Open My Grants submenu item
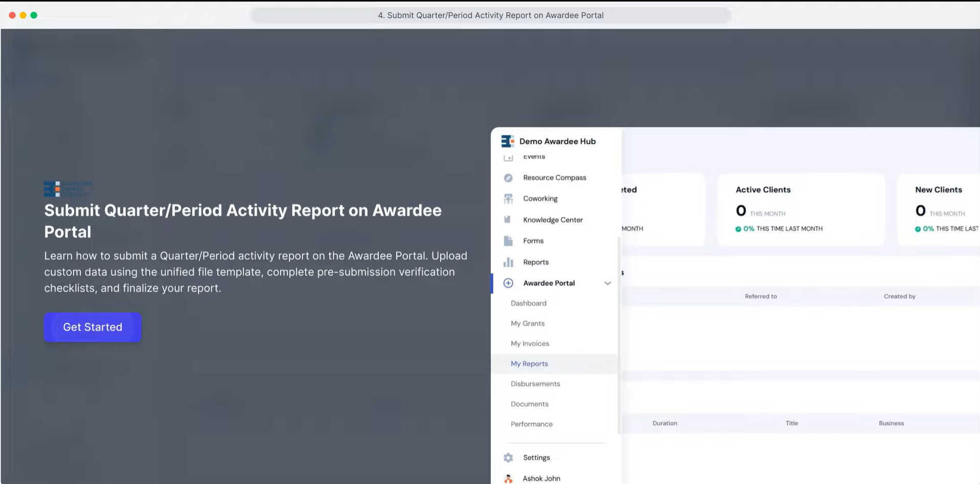This screenshot has height=484, width=980. point(528,323)
